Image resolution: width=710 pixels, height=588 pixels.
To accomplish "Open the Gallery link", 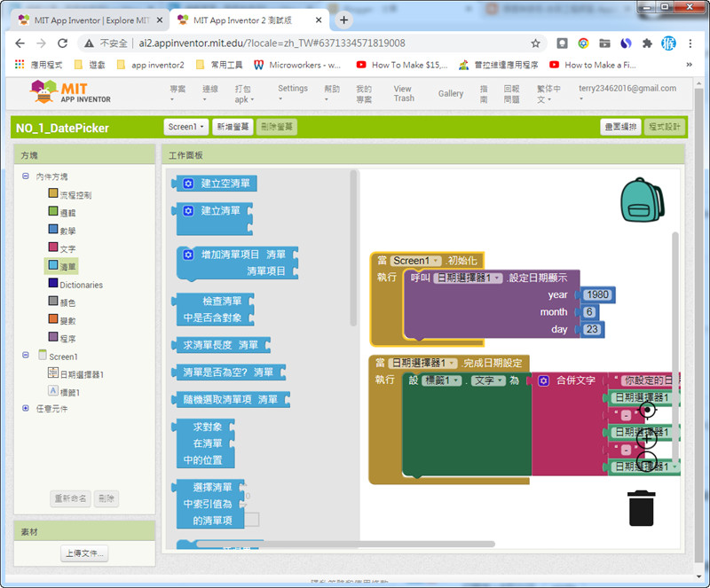I will point(451,94).
